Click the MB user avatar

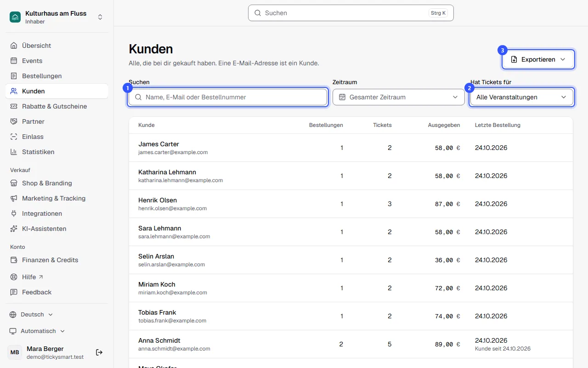[x=15, y=352]
